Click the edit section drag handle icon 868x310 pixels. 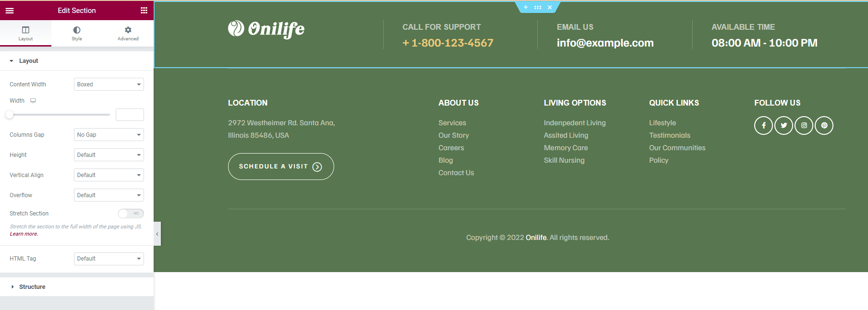point(538,7)
